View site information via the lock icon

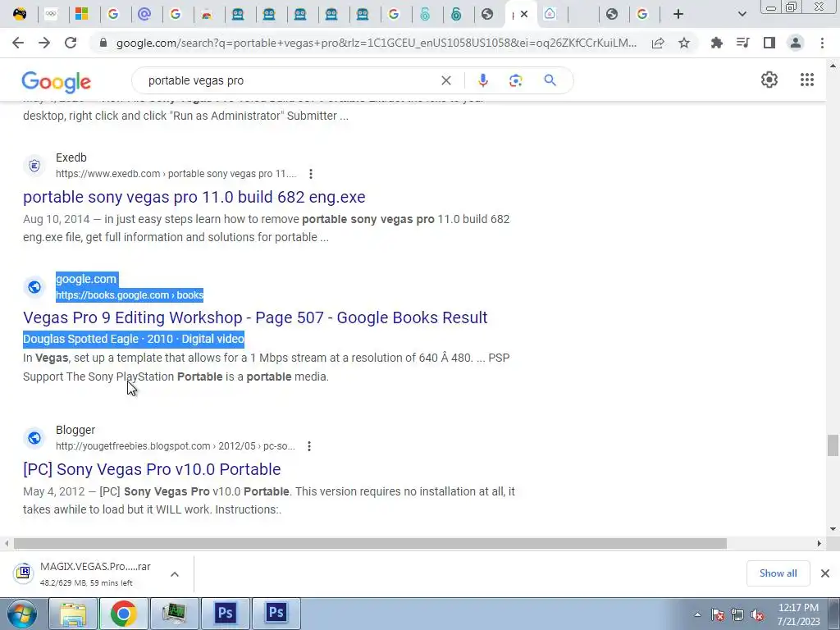103,43
